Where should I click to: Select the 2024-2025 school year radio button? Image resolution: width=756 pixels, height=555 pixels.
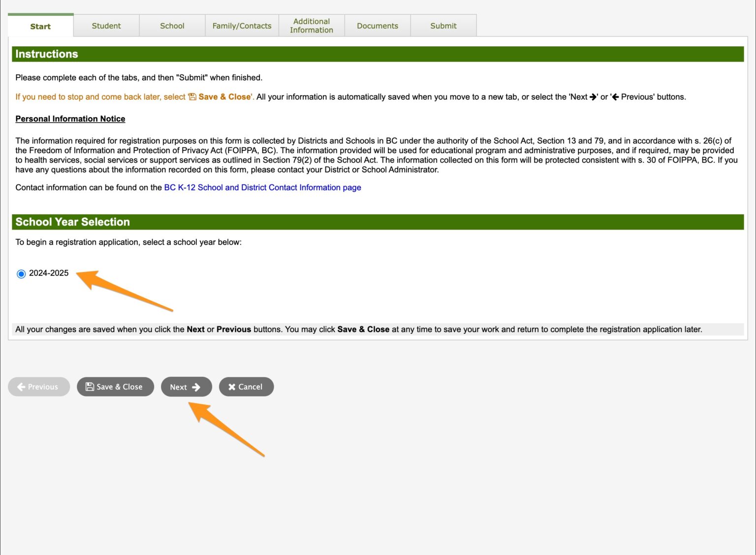(x=21, y=274)
